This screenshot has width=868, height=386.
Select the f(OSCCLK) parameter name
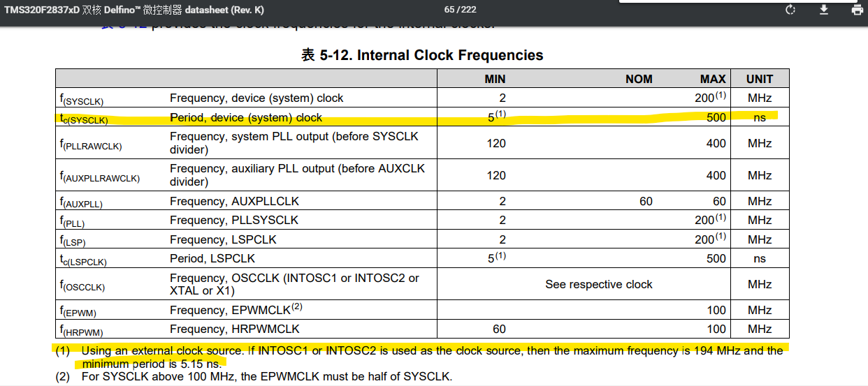[82, 286]
